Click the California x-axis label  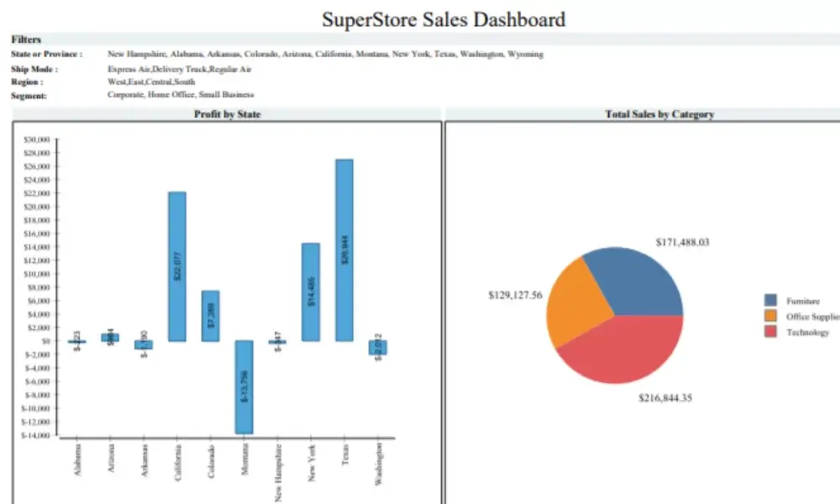[178, 462]
